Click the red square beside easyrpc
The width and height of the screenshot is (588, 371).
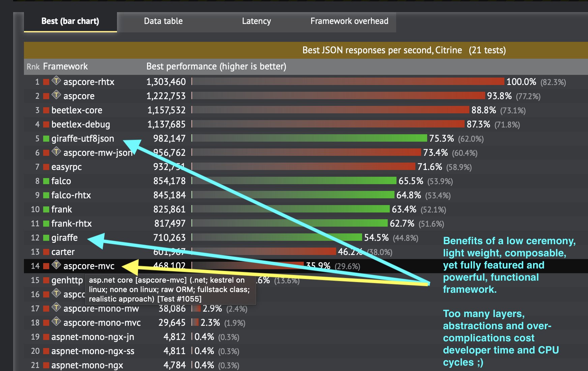(x=46, y=167)
